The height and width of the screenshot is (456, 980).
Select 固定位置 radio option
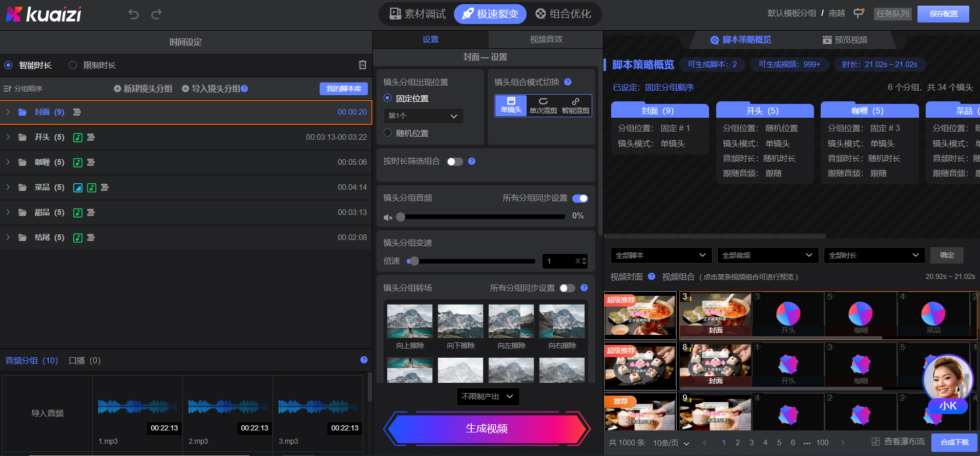[x=387, y=98]
